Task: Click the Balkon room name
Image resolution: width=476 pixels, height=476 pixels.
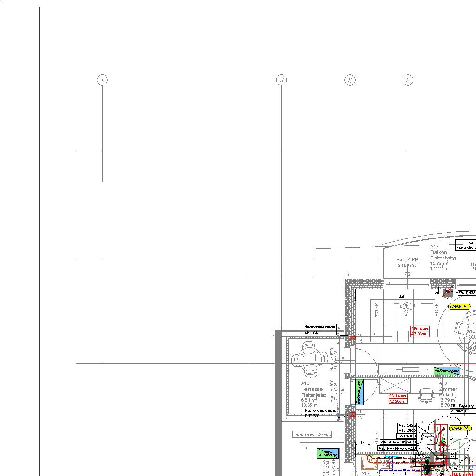Action: (438, 252)
